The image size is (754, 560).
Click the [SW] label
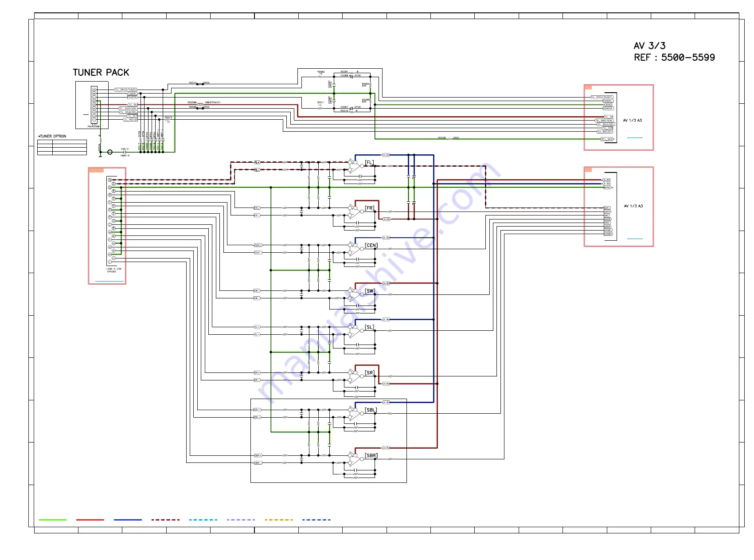point(370,291)
